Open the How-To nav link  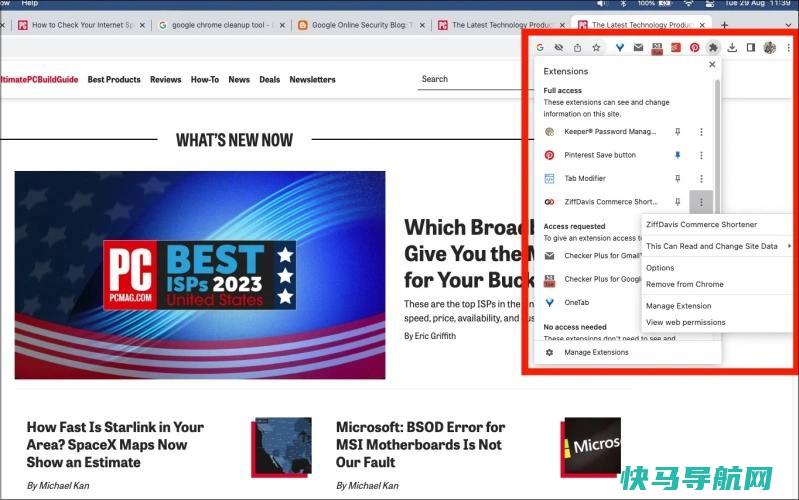(x=205, y=80)
